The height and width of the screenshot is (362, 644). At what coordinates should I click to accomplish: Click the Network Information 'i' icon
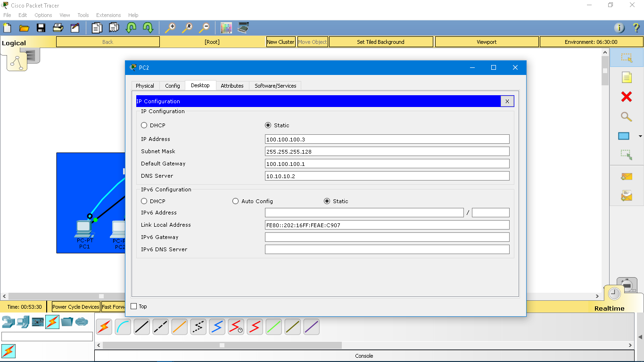coord(619,28)
